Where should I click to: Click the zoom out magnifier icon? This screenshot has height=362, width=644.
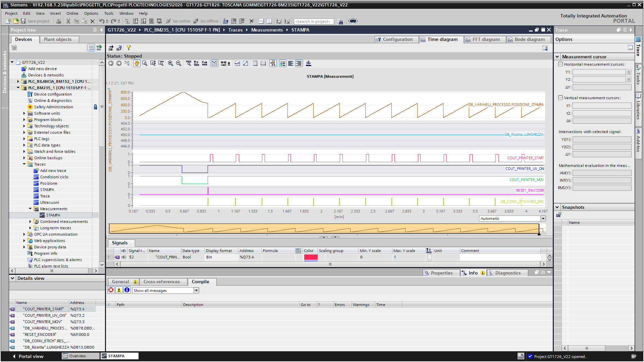click(178, 63)
